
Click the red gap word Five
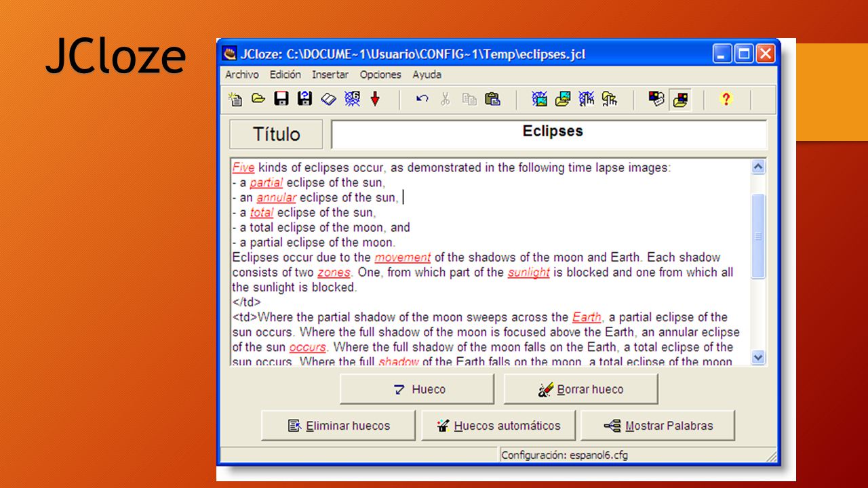pos(243,167)
